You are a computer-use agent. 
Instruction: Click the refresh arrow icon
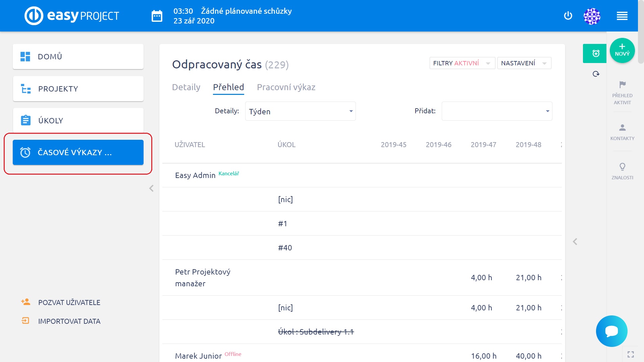[x=596, y=74]
